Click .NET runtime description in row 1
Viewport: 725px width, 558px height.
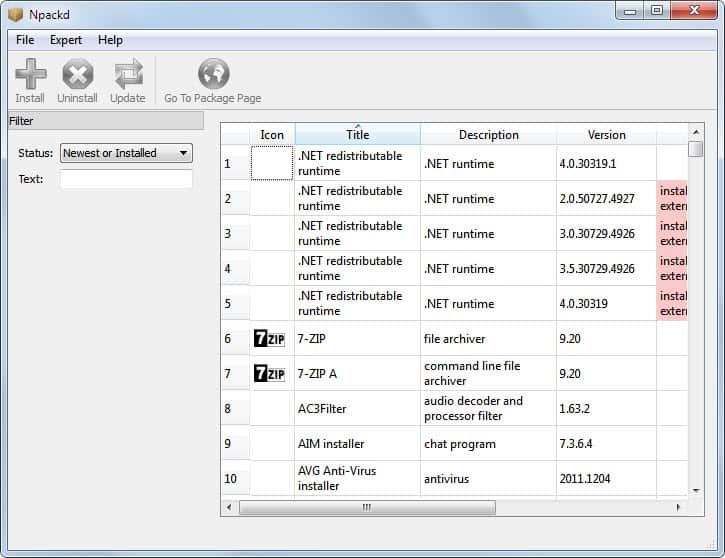(x=488, y=163)
